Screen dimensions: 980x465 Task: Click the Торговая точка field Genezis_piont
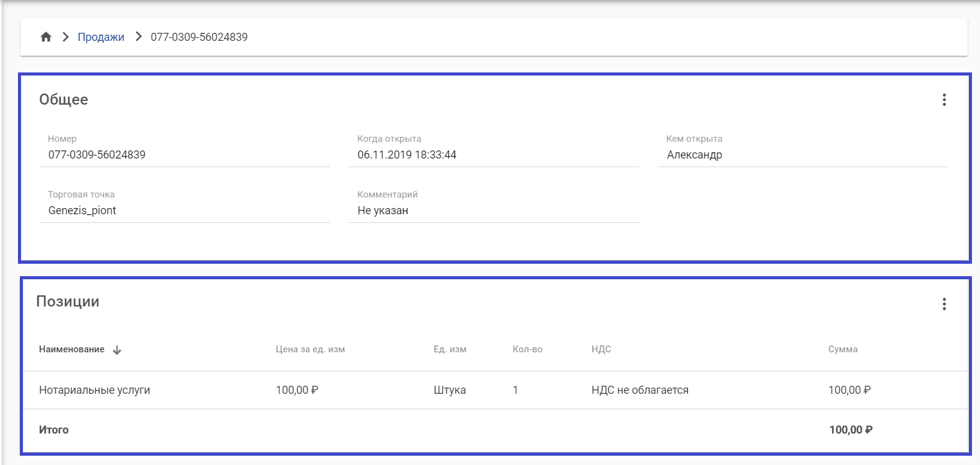pos(82,211)
